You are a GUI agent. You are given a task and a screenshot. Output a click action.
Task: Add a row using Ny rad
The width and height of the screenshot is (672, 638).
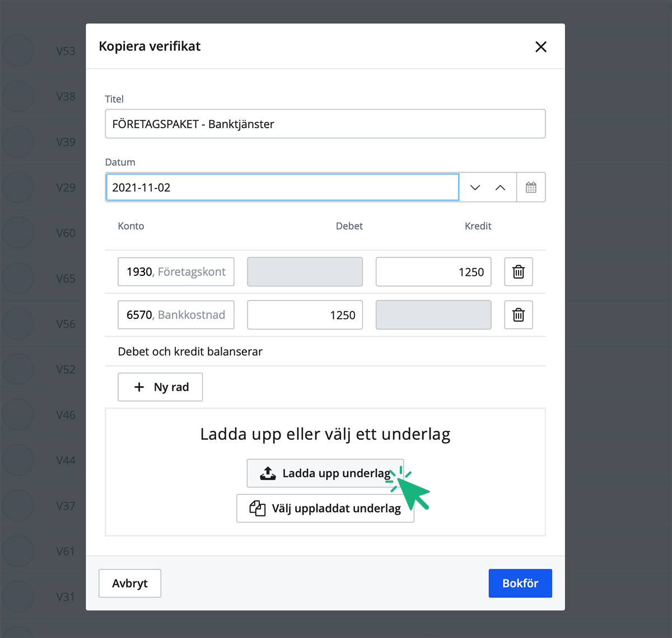(x=160, y=387)
